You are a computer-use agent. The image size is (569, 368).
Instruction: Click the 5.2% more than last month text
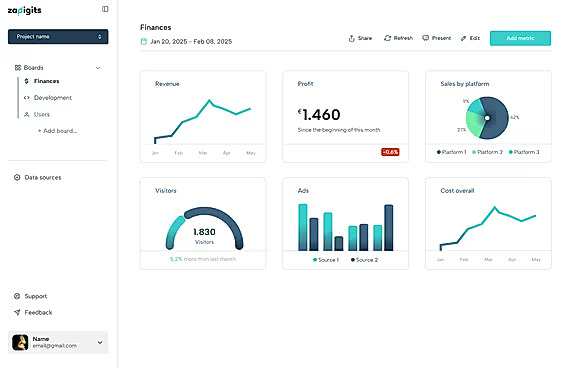pyautogui.click(x=203, y=259)
